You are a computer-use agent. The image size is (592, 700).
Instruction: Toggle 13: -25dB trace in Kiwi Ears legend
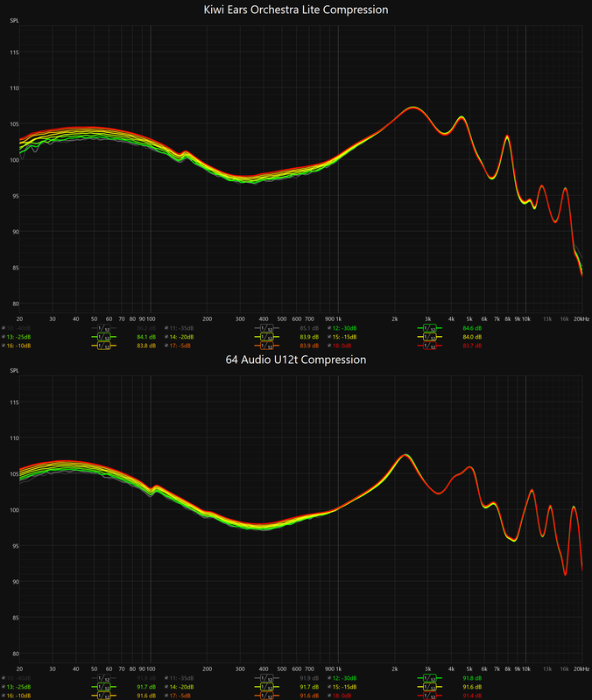click(x=4, y=337)
